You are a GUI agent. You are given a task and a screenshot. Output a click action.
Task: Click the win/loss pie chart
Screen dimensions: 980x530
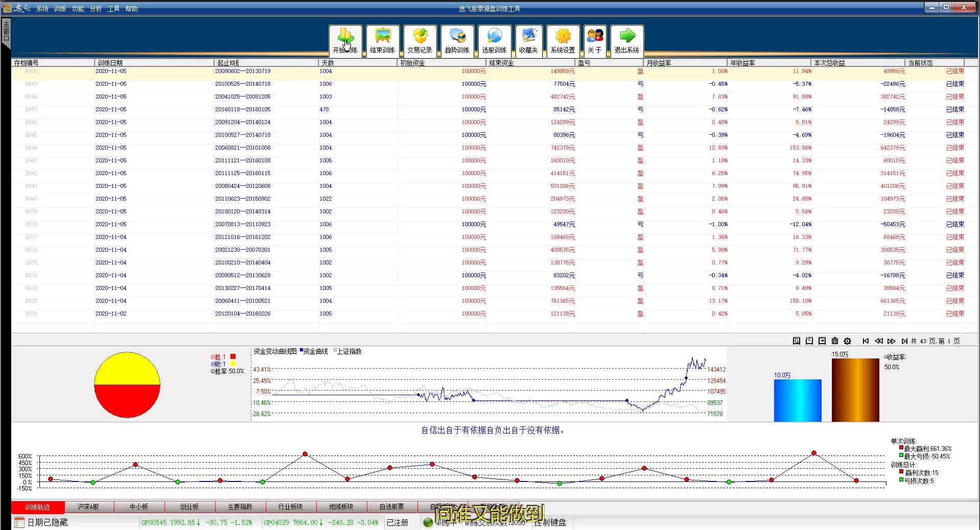point(127,385)
